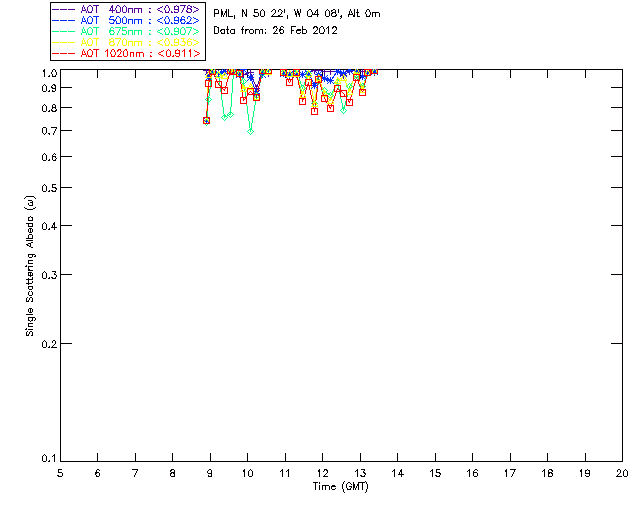Screen dimensions: 640x512
Task: Click the 'Data from: 26 Feb 2012' text
Action: point(275,30)
